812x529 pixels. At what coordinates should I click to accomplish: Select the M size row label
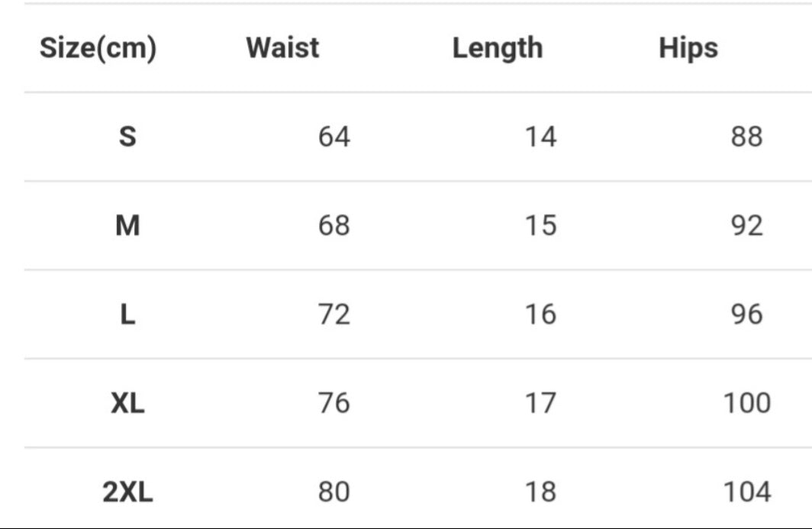127,226
